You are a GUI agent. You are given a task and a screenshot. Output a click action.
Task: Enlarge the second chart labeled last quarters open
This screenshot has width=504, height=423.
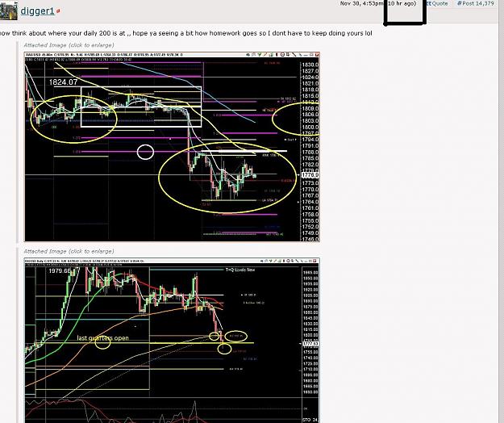point(172,341)
